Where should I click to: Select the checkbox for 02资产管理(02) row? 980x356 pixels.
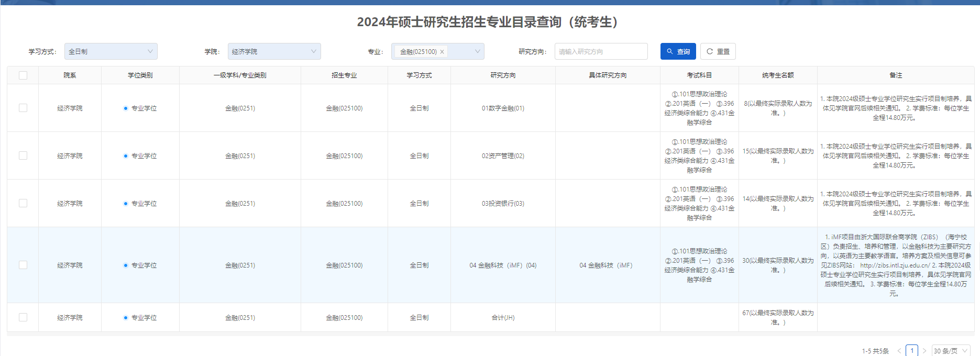[23, 155]
